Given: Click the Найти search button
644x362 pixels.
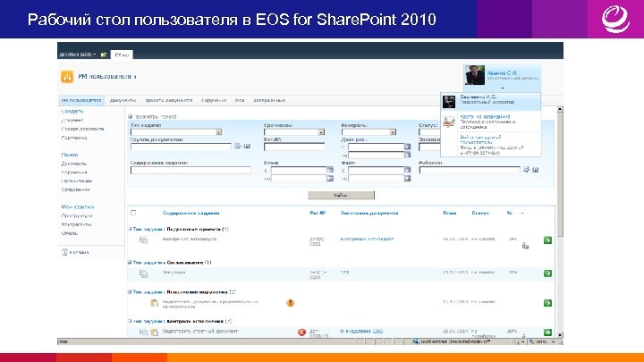Looking at the screenshot, I should point(341,196).
